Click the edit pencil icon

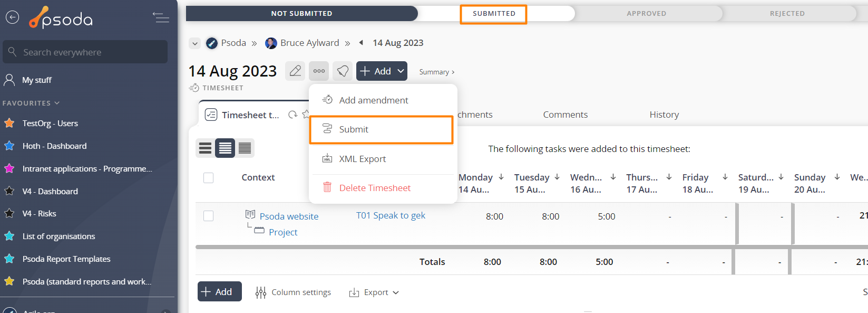(x=295, y=71)
